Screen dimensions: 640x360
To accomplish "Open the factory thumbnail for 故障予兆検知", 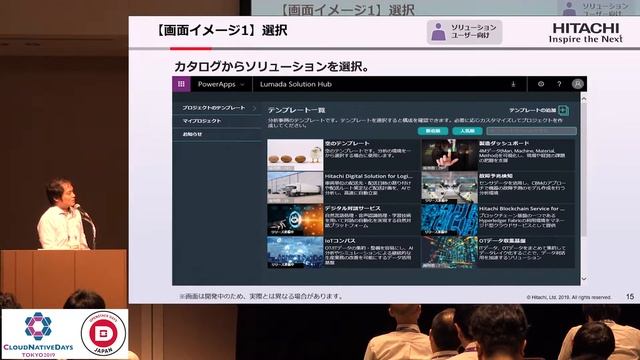I will tap(449, 187).
